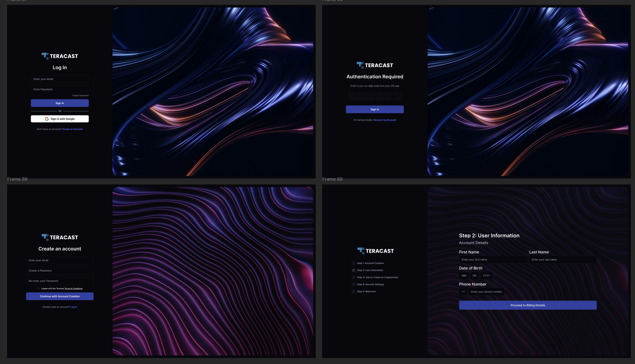
Task: Select the Frame 88 label
Action: (17, 179)
